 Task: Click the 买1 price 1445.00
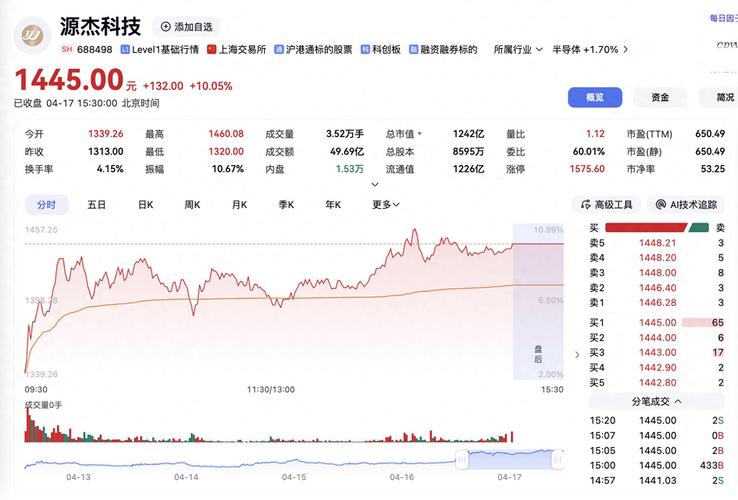click(658, 323)
